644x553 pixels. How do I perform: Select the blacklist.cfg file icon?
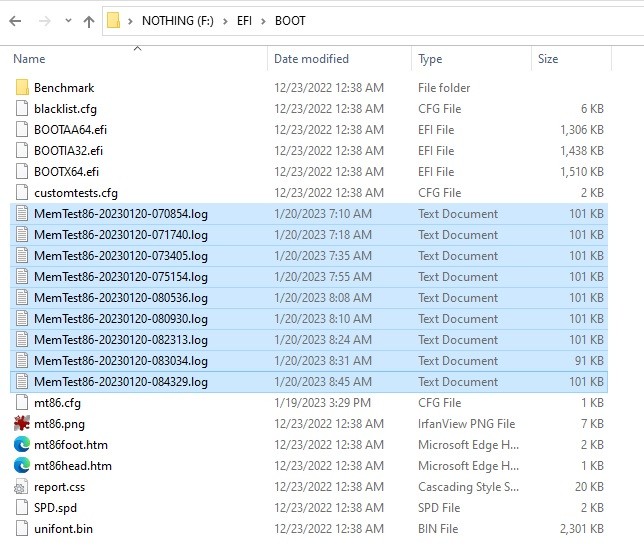click(22, 108)
